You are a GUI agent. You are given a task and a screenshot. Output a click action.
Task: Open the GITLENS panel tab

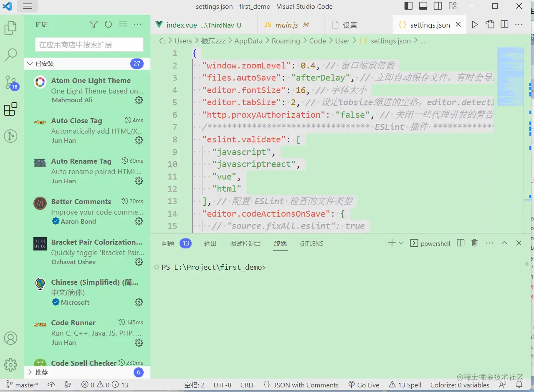(311, 243)
